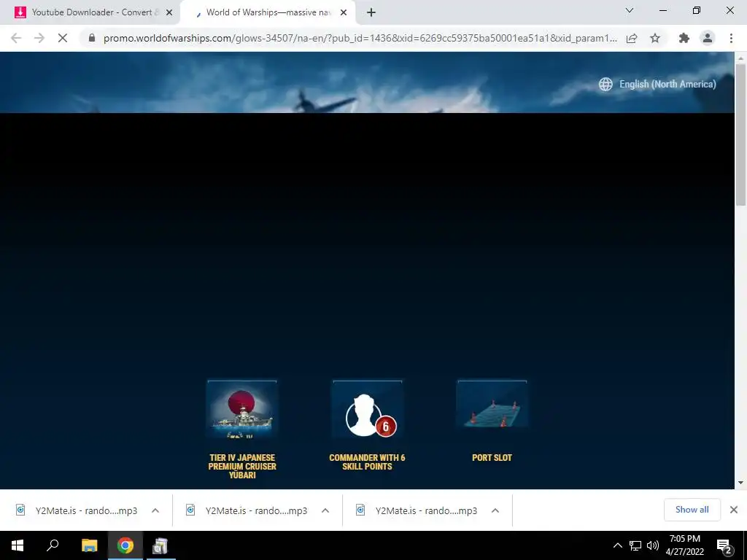The height and width of the screenshot is (560, 747).
Task: Open volume control tray icon
Action: [653, 545]
